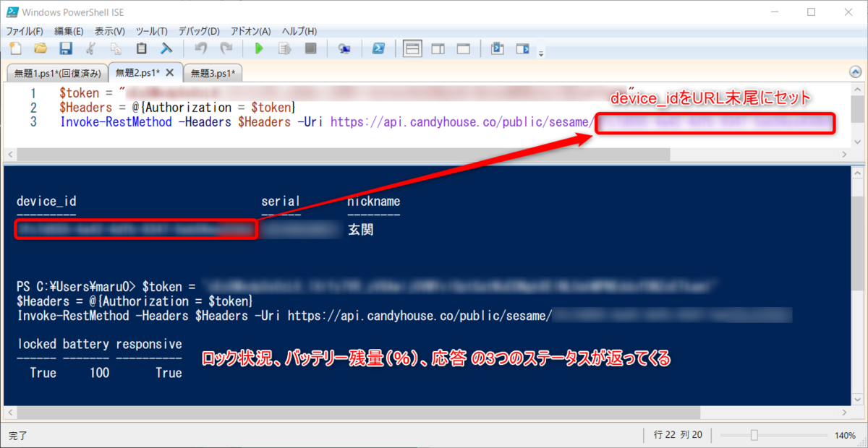The height and width of the screenshot is (448, 868).
Task: Open the ファイル(F) menu
Action: pos(25,31)
